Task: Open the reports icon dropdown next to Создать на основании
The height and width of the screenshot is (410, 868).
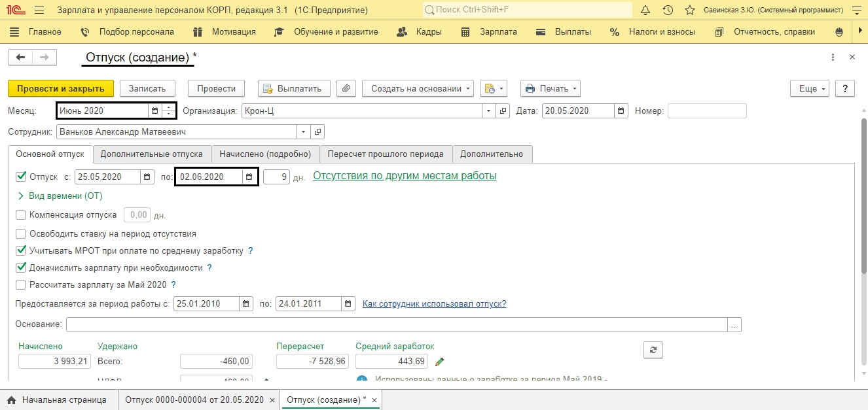Action: pyautogui.click(x=493, y=88)
